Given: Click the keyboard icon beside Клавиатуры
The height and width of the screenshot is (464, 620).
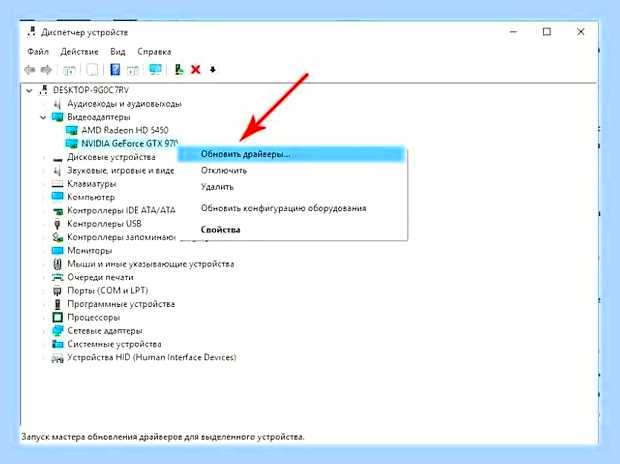Looking at the screenshot, I should point(57,184).
